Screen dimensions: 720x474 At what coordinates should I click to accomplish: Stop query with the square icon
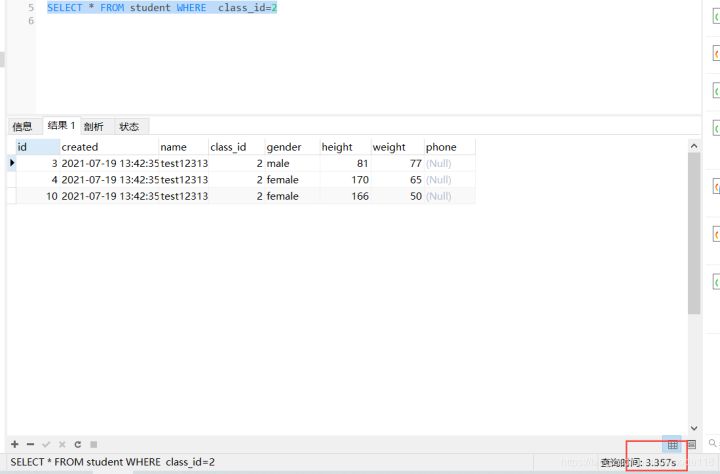tap(94, 444)
